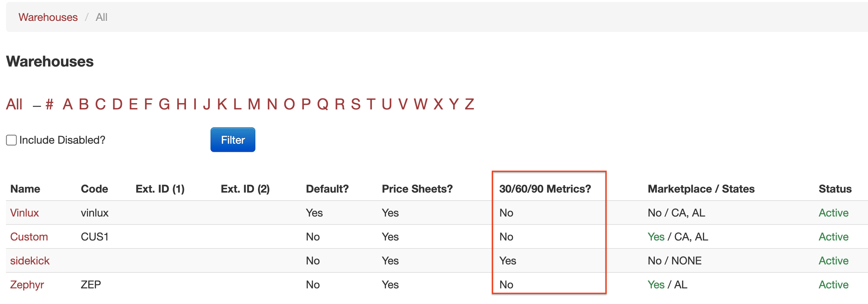Click the Name column header
Screen dimensions: 868x304
coord(25,189)
